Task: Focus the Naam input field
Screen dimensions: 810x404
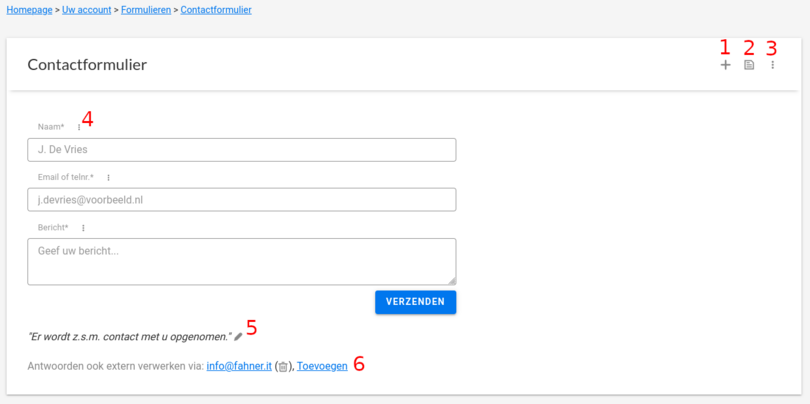Action: pos(241,150)
